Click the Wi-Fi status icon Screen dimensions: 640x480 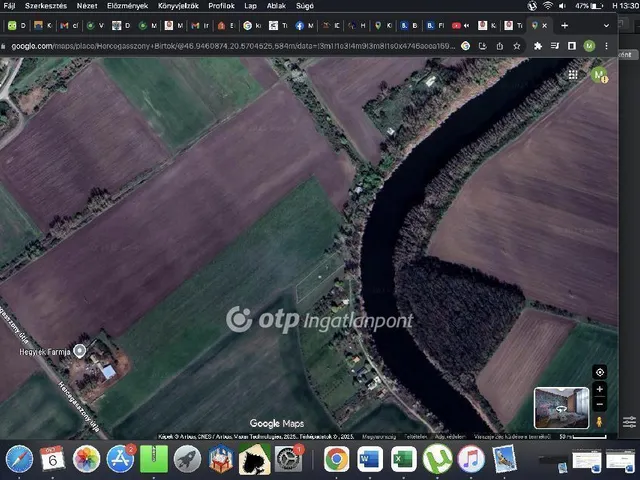point(548,6)
